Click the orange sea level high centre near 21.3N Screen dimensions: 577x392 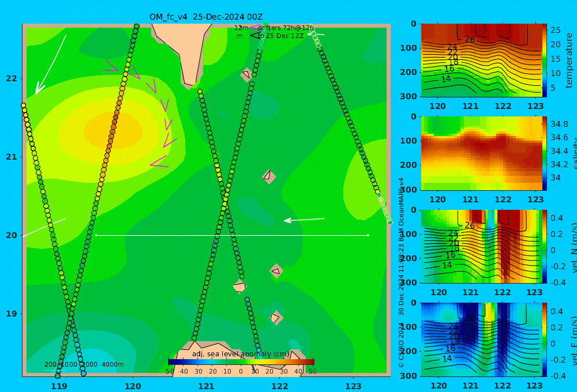pyautogui.click(x=113, y=131)
